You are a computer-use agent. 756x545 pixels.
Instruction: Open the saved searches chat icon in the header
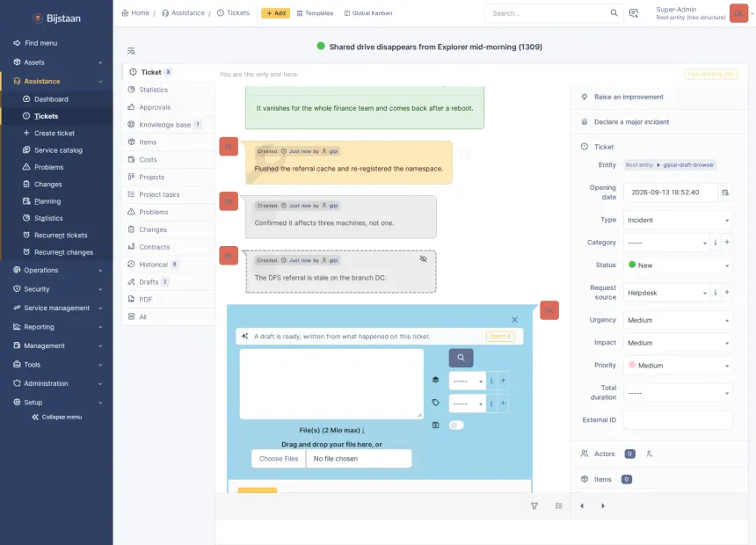click(634, 13)
